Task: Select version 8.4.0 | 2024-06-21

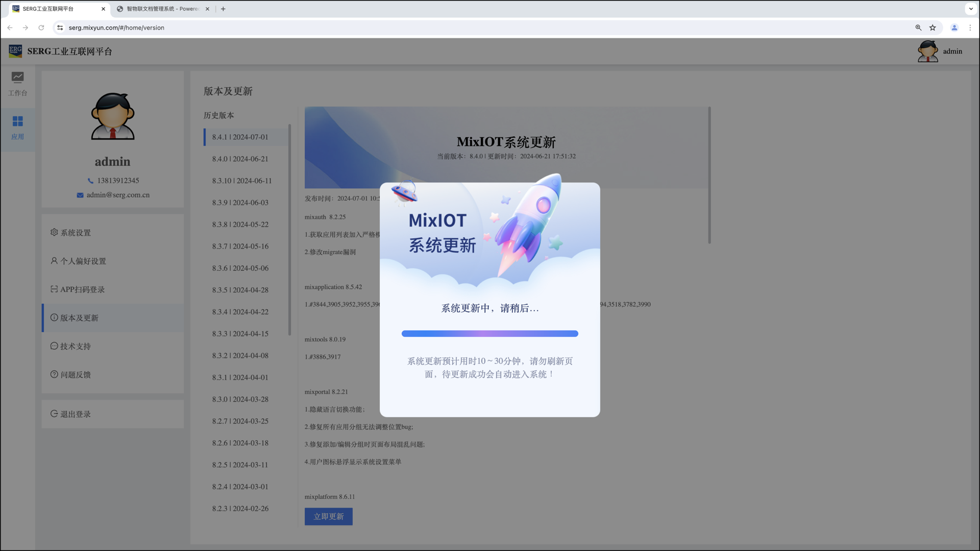Action: pyautogui.click(x=240, y=159)
